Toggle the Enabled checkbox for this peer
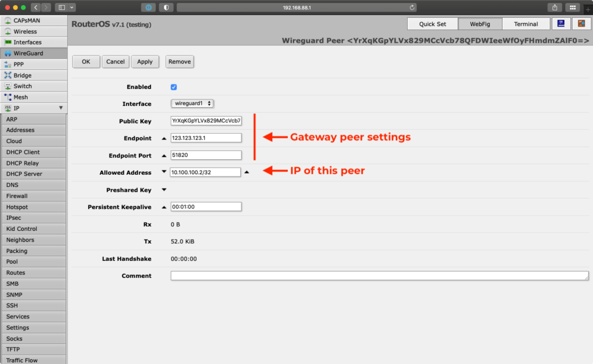 (173, 87)
